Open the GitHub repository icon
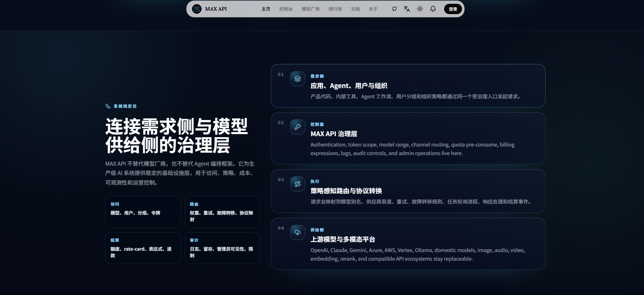Image resolution: width=644 pixels, height=295 pixels. tap(394, 9)
